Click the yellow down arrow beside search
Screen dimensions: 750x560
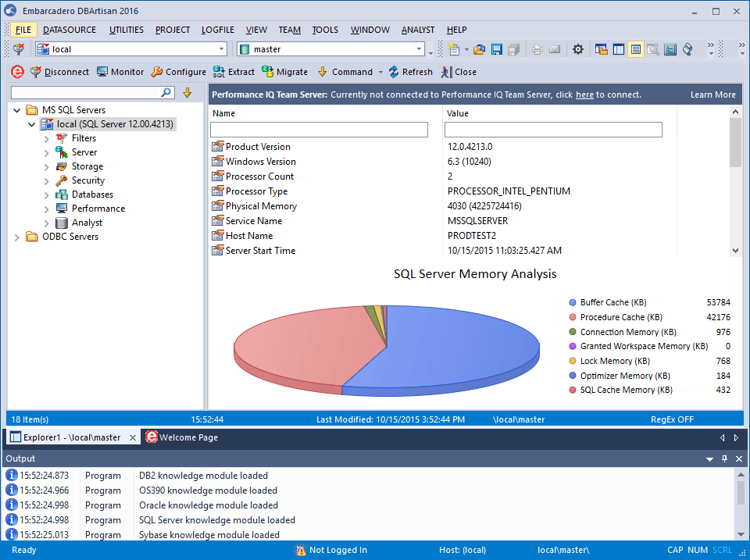(x=187, y=92)
